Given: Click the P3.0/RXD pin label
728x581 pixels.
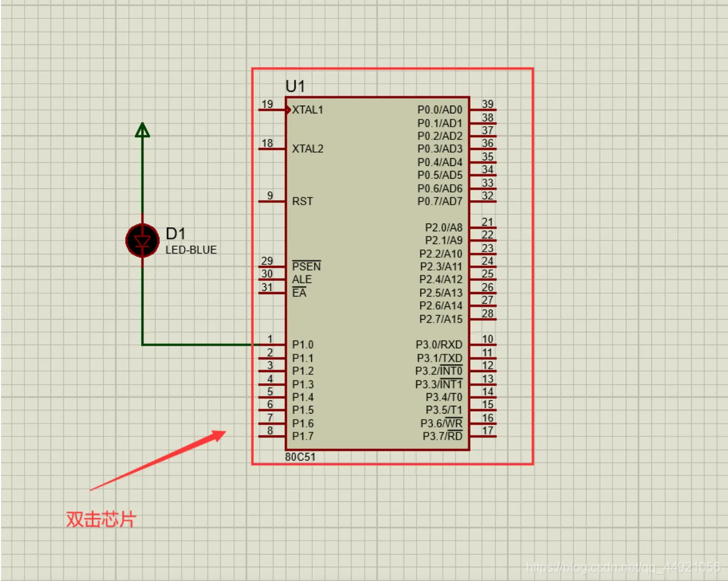Looking at the screenshot, I should coord(439,345).
